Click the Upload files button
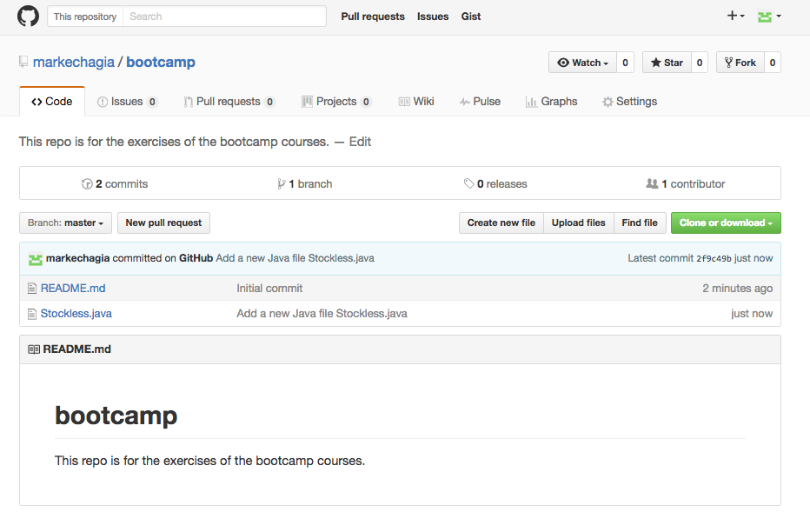 [x=579, y=223]
